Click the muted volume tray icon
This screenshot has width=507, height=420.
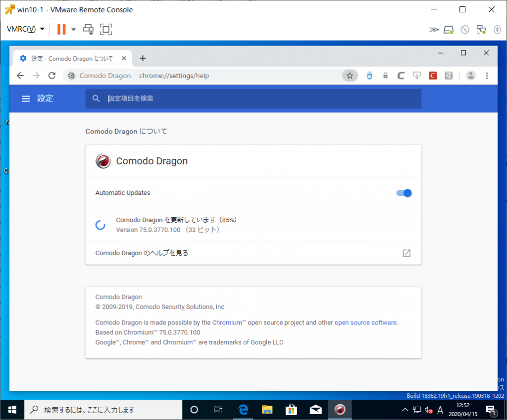429,410
